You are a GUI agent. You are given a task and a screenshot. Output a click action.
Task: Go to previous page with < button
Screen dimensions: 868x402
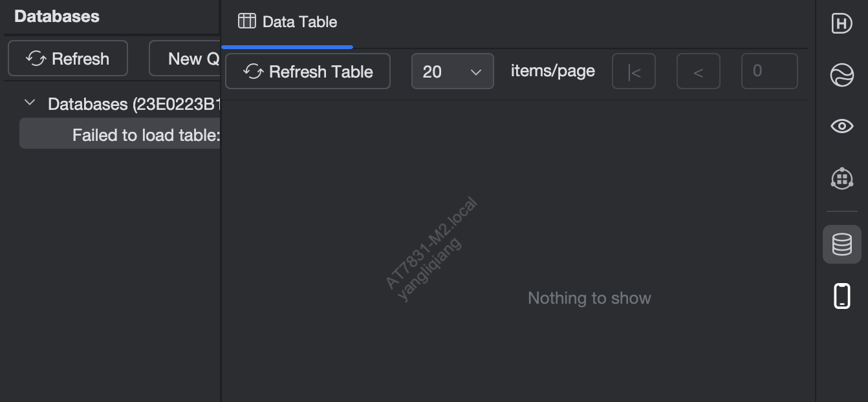[x=699, y=71]
